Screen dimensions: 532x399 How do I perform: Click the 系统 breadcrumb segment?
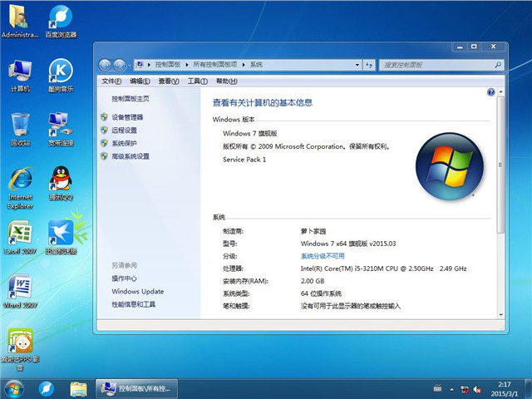click(256, 65)
